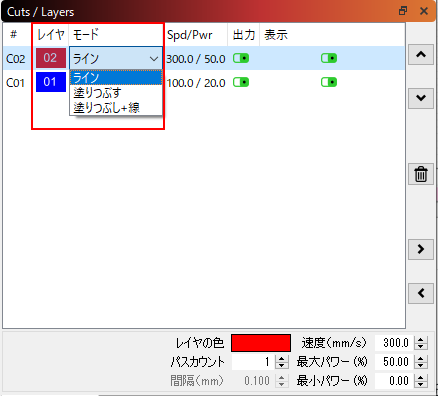
Task: Open the モード dropdown for layer C02
Action: [116, 59]
